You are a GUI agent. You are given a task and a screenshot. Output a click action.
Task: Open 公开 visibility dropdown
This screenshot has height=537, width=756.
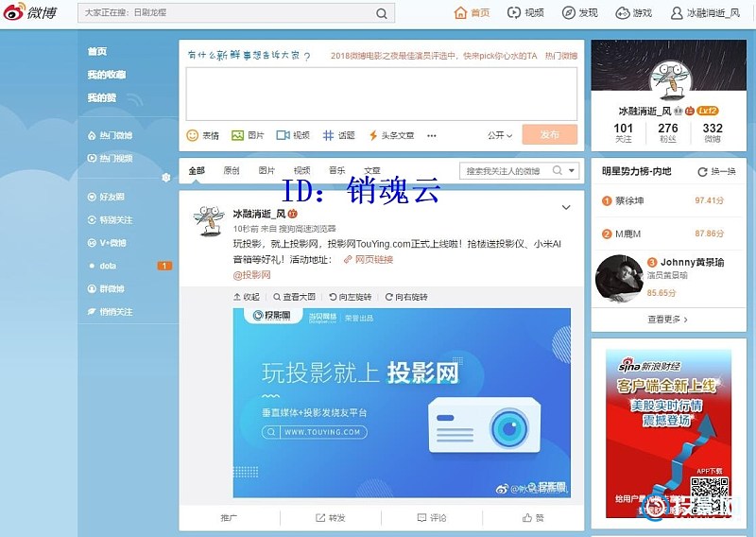[500, 135]
